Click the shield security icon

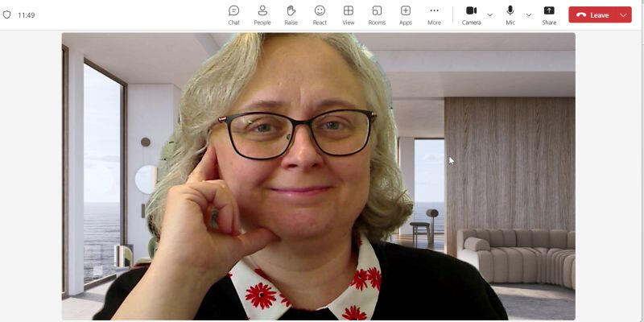(6, 14)
